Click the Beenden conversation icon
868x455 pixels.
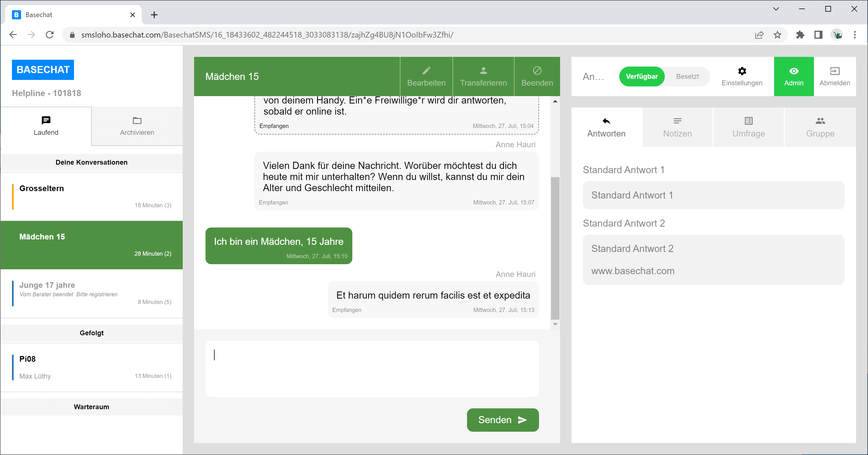(537, 71)
